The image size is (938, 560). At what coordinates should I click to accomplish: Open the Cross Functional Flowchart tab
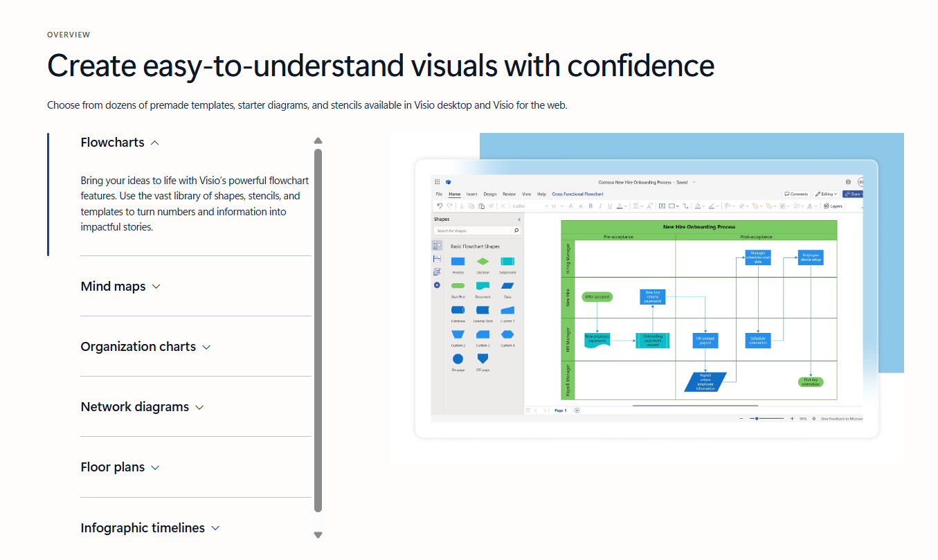pyautogui.click(x=577, y=195)
